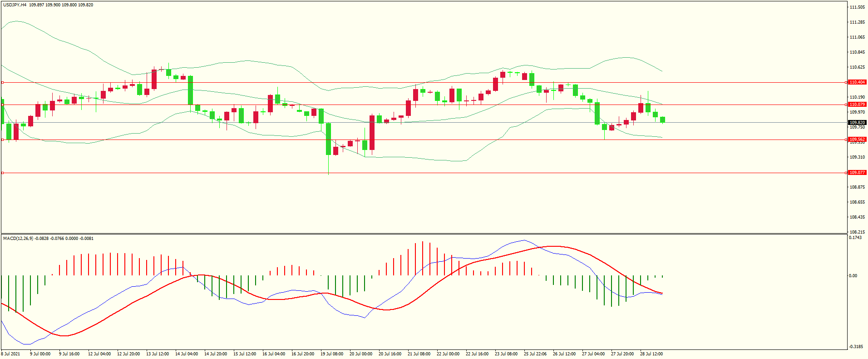Click the 19 Jul 08:00 time label
Image resolution: width=868 pixels, height=359 pixels.
[332, 354]
